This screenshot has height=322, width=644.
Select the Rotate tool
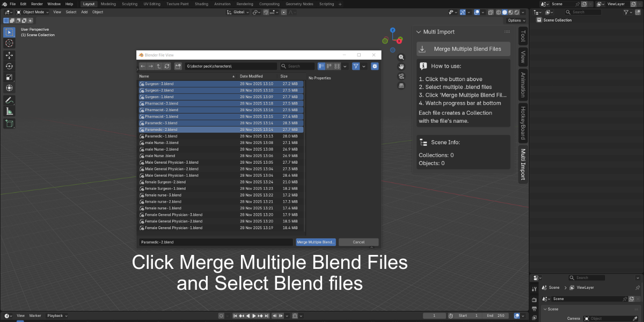click(10, 66)
